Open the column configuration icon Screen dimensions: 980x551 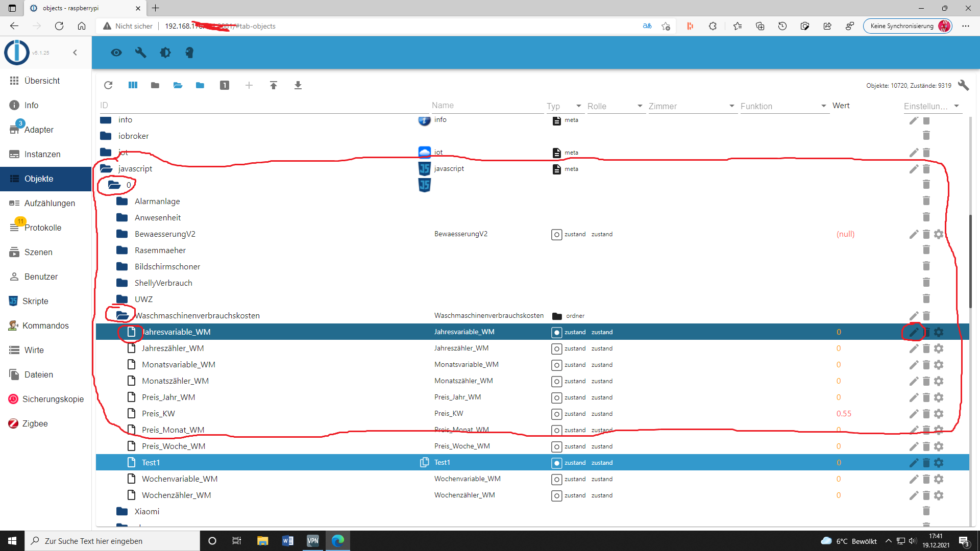(x=133, y=85)
